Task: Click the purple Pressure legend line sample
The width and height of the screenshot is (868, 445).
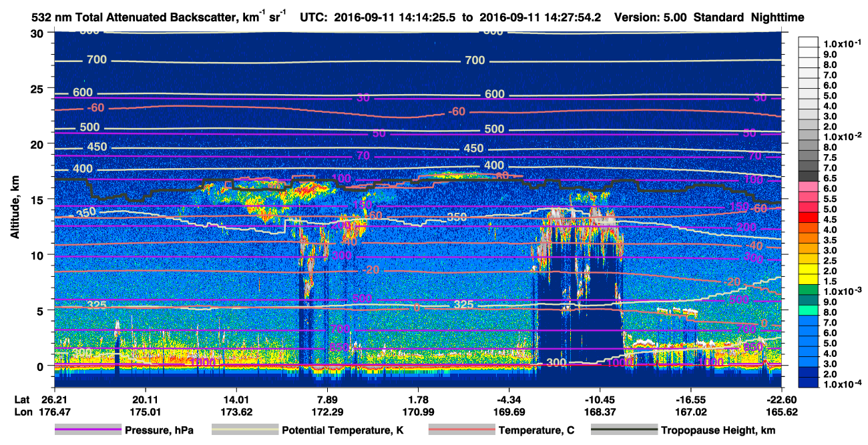Action: tap(87, 430)
